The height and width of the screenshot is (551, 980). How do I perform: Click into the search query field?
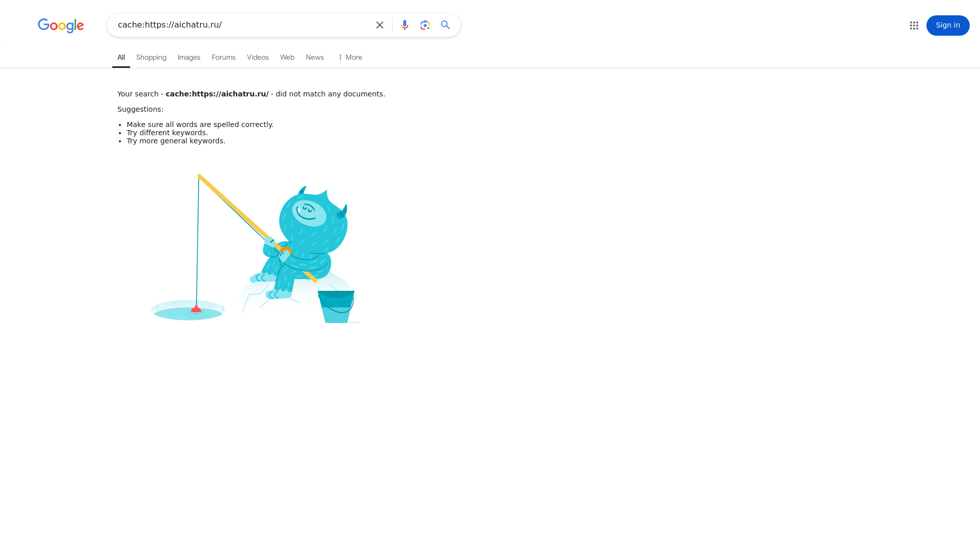tap(242, 25)
